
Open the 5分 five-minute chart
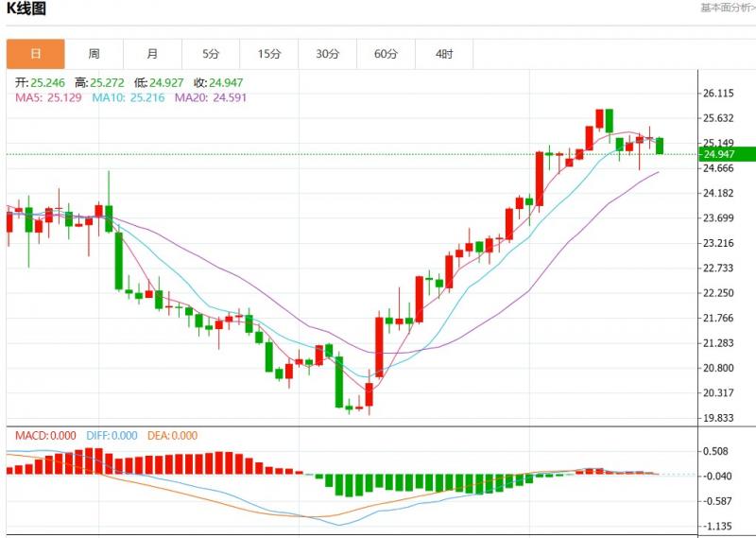click(x=211, y=54)
